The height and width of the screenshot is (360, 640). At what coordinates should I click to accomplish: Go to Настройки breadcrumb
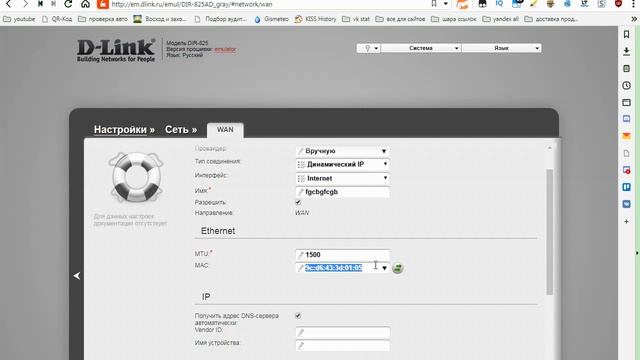[x=120, y=129]
